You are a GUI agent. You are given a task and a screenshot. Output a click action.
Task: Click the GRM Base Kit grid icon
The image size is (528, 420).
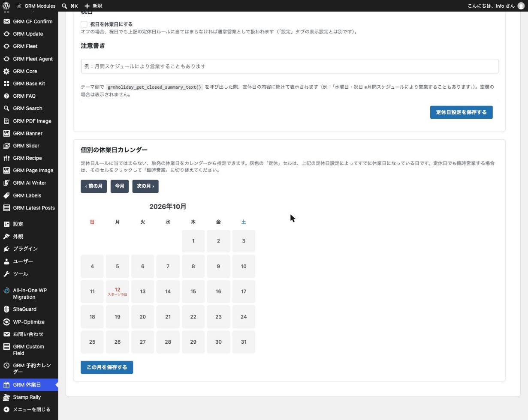6,84
